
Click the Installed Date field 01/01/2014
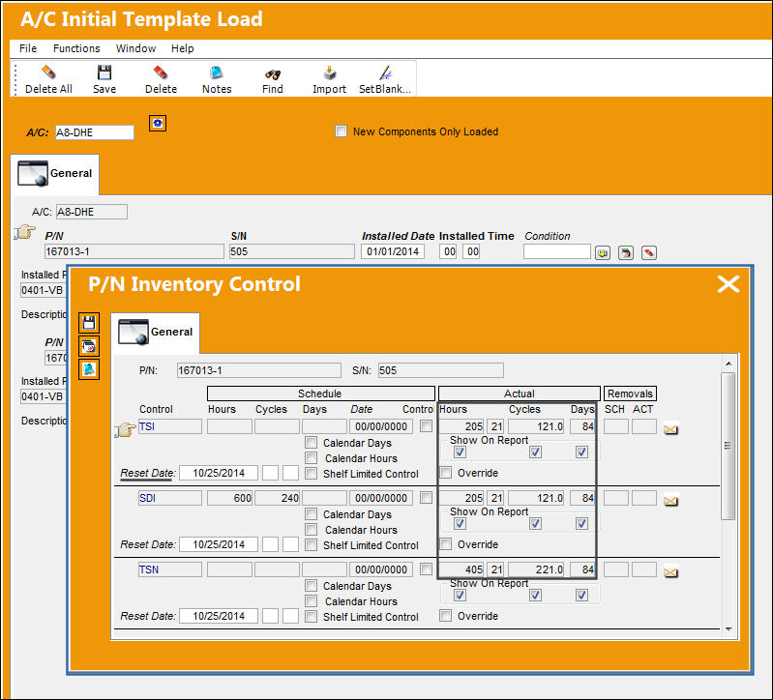click(x=393, y=251)
